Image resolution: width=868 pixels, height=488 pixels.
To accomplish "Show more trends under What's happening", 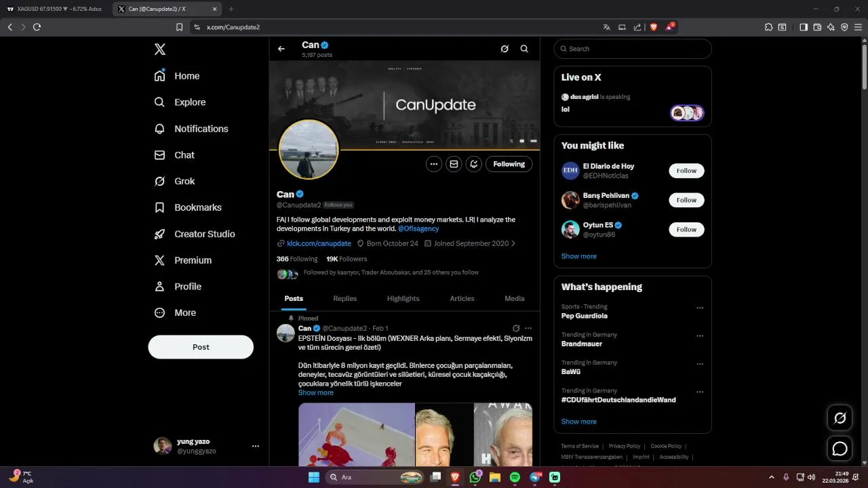I will [579, 422].
